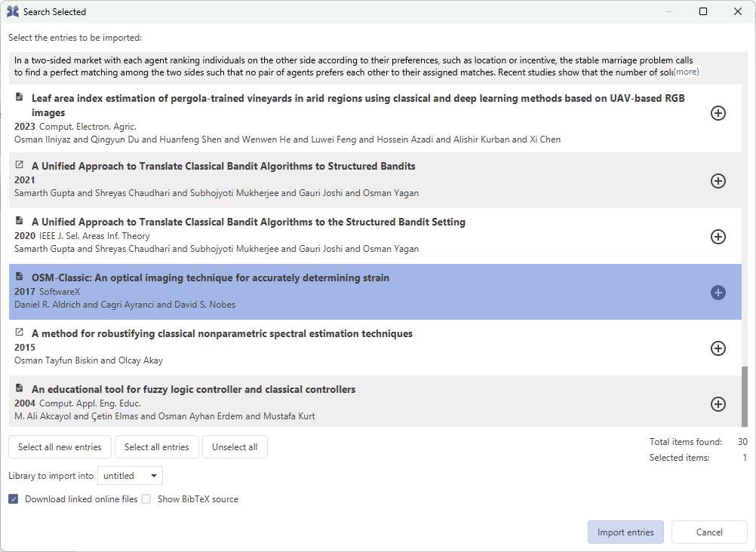The image size is (756, 552).
Task: Add the 2021 Structured Bandits entry via plus icon
Action: pos(718,181)
